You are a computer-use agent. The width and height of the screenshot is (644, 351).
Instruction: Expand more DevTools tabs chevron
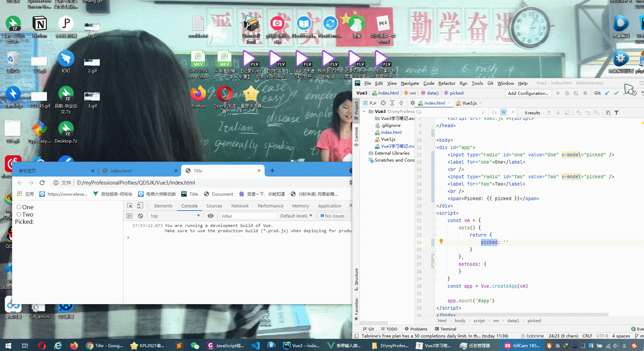(351, 206)
